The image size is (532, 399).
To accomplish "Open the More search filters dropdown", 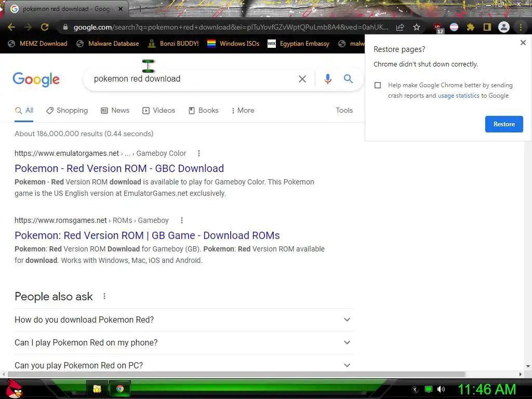I will [x=243, y=111].
